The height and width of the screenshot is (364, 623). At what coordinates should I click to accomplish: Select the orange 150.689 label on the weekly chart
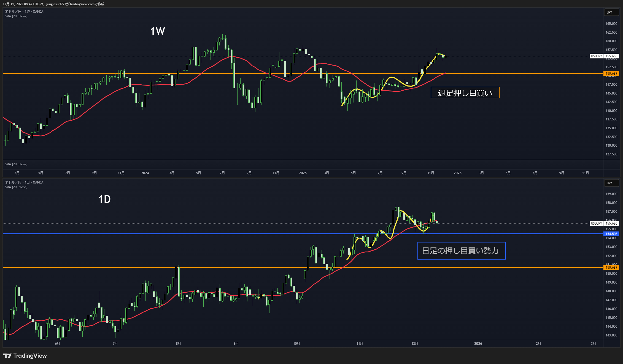pyautogui.click(x=611, y=74)
